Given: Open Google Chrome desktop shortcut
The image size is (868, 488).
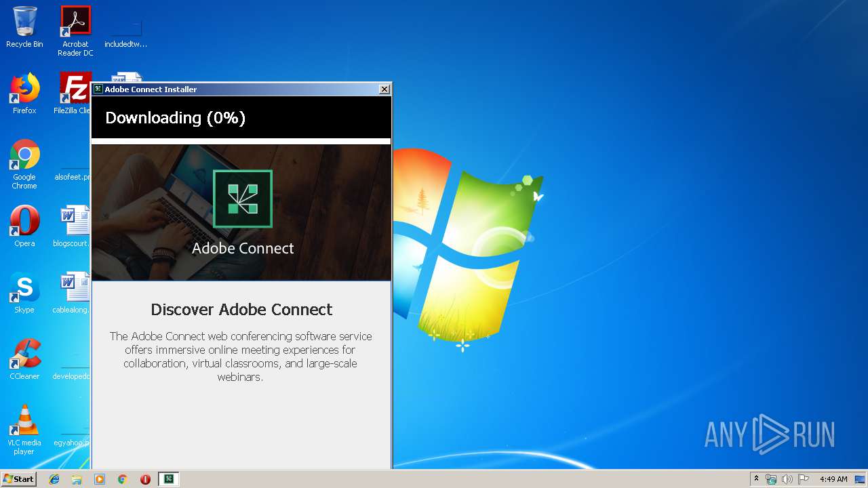Looking at the screenshot, I should (24, 165).
